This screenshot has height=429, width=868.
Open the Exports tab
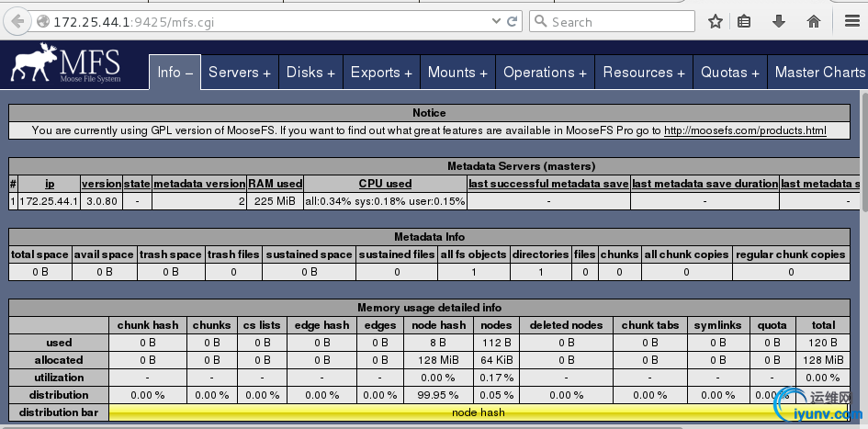click(x=381, y=72)
